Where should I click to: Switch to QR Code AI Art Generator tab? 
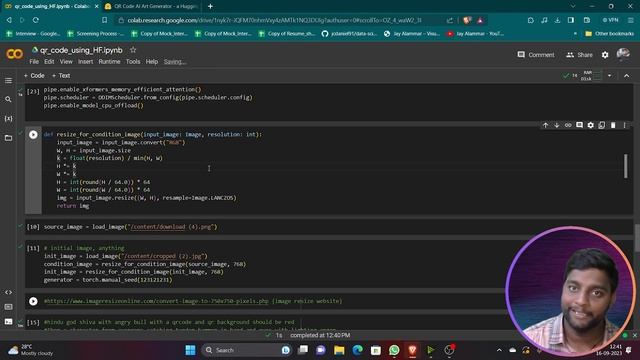(x=151, y=6)
